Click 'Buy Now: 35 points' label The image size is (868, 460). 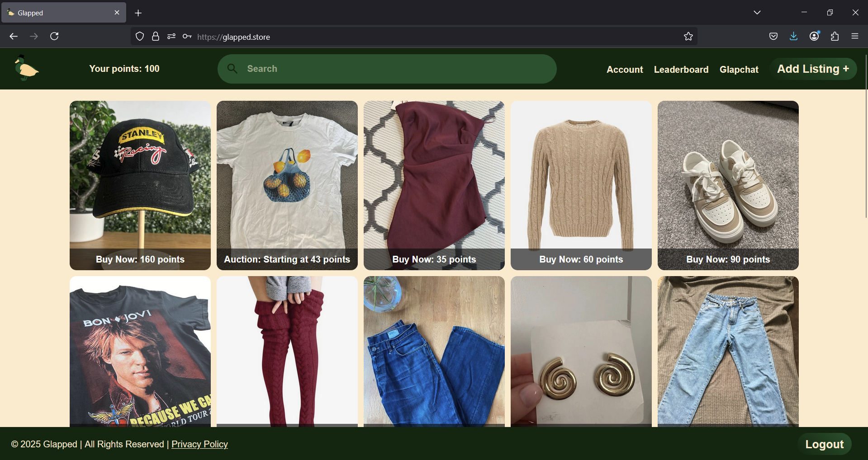coord(434,259)
